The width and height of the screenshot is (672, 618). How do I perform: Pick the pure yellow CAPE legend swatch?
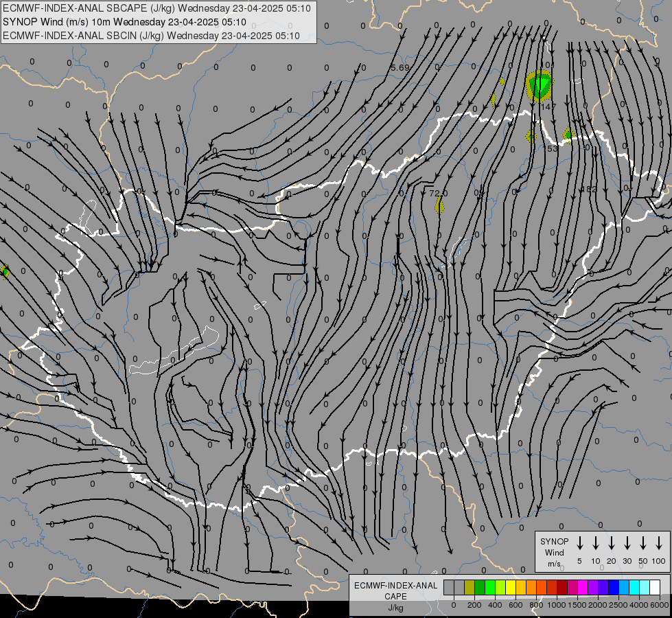point(511,587)
